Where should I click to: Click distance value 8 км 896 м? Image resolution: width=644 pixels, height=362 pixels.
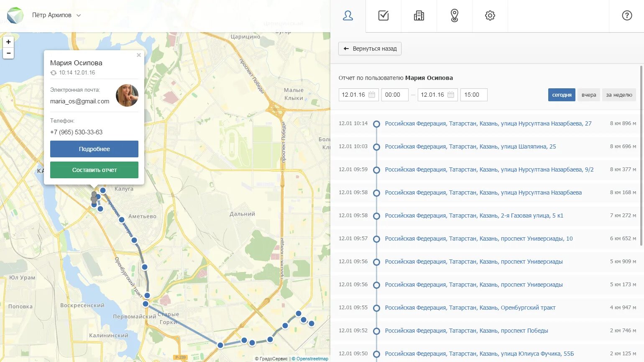pyautogui.click(x=623, y=123)
